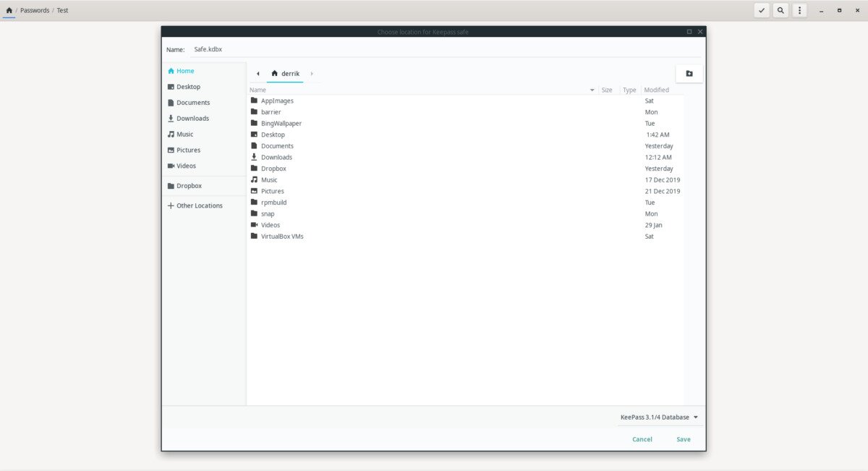The image size is (868, 471).
Task: Open the search magnifier in the header
Action: pos(780,10)
